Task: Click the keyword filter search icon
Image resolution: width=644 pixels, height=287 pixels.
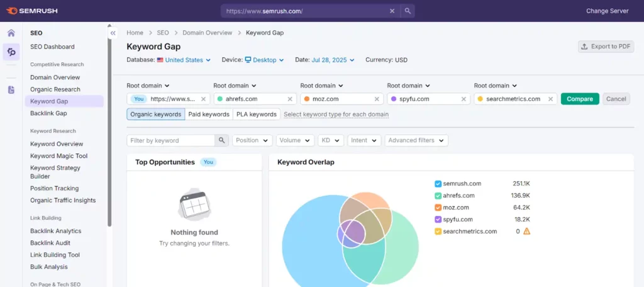Action: (222, 140)
